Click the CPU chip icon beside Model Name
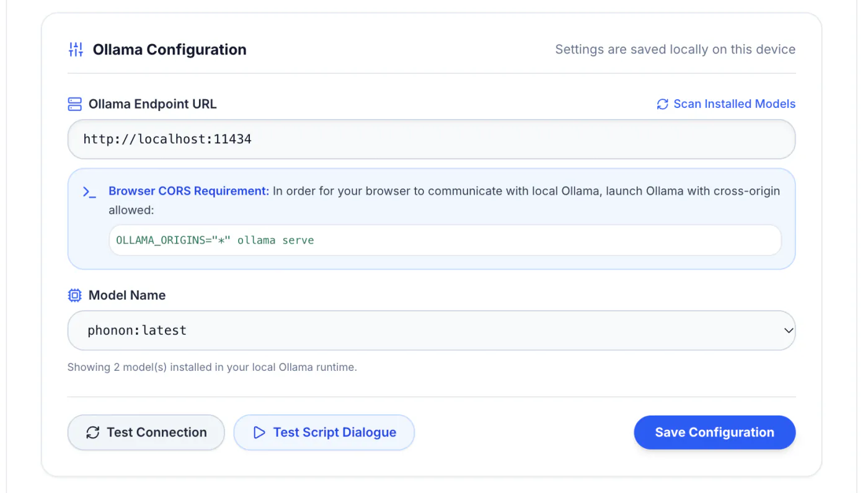Image resolution: width=868 pixels, height=493 pixels. coord(74,296)
